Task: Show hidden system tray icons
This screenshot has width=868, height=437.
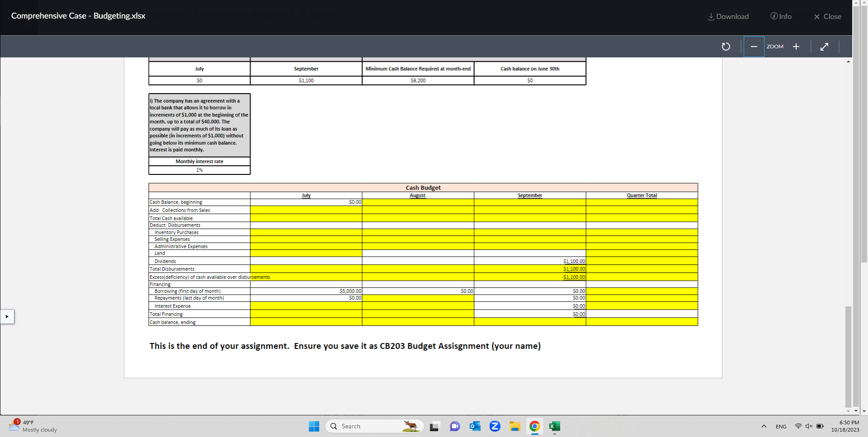Action: 764,426
